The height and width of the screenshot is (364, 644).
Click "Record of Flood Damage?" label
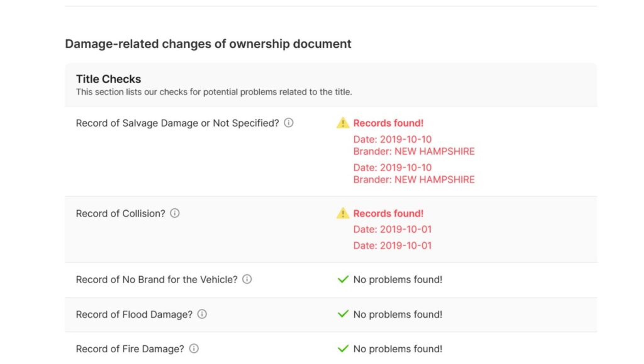(134, 315)
